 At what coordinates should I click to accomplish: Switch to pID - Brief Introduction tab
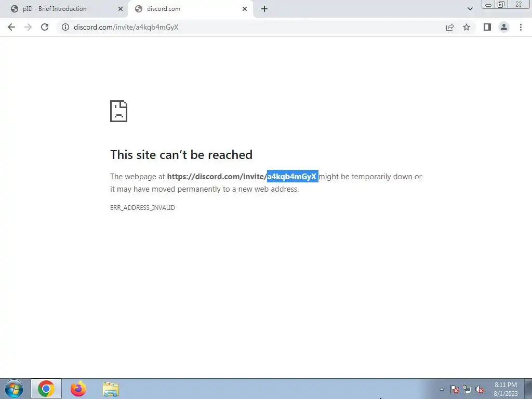click(x=64, y=9)
